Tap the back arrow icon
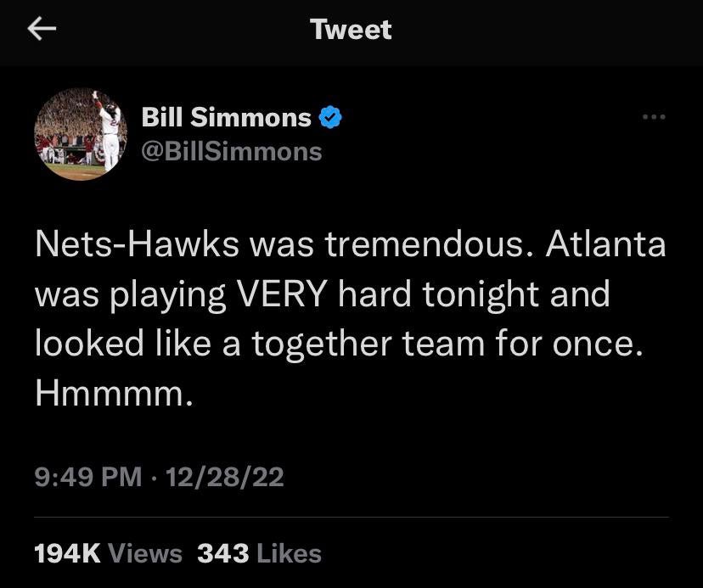703x588 pixels. 42,31
